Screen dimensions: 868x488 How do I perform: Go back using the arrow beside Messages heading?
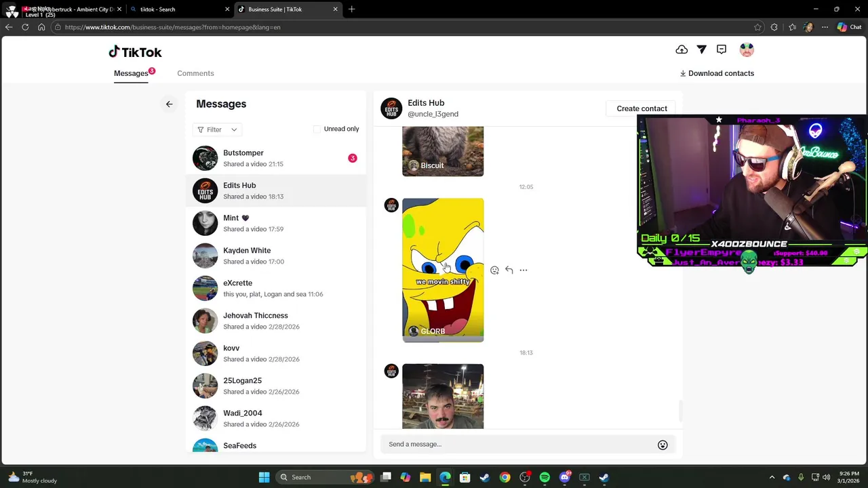click(170, 104)
